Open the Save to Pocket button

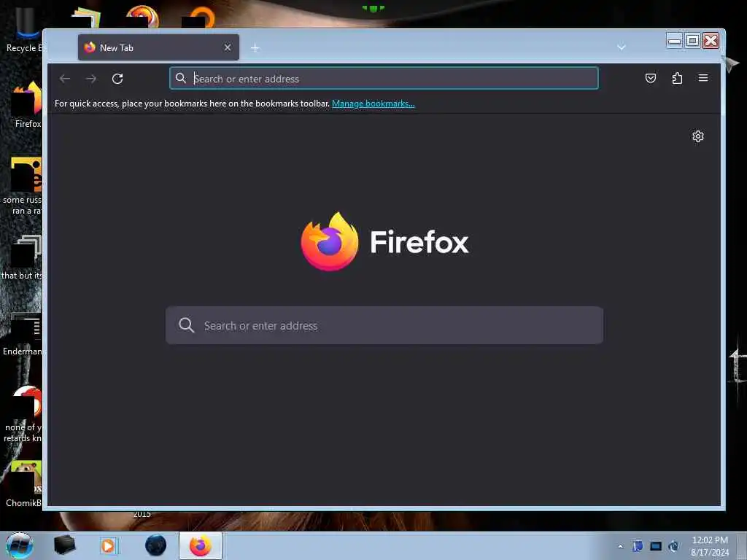coord(650,78)
